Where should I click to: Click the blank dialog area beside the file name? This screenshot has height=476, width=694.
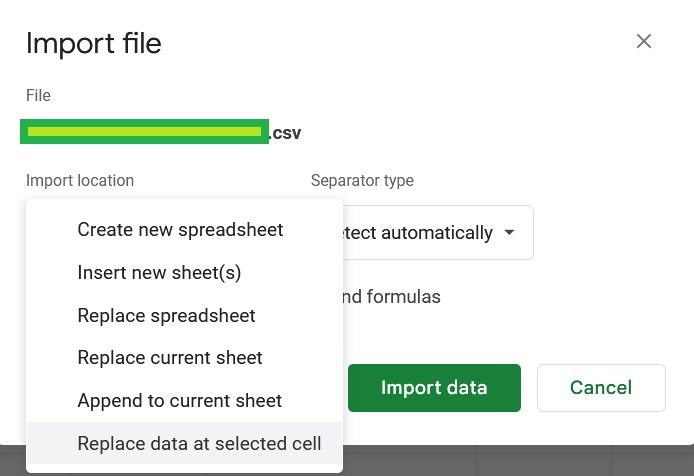click(x=487, y=133)
